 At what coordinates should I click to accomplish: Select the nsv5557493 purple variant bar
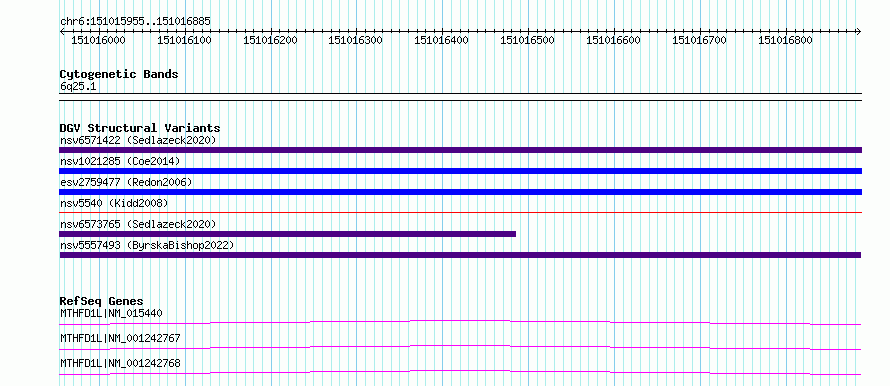460,255
